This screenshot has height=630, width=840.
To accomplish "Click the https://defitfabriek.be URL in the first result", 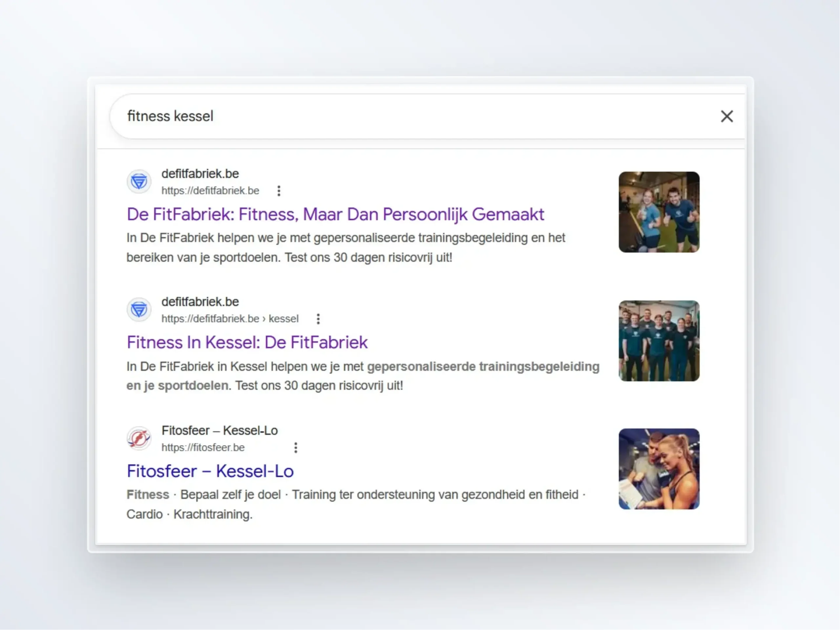I will 210,191.
